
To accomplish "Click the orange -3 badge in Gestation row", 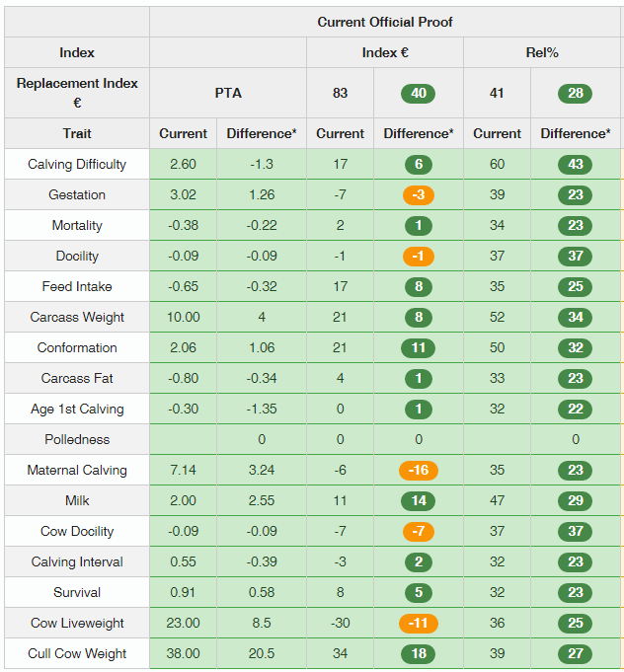I will click(419, 195).
